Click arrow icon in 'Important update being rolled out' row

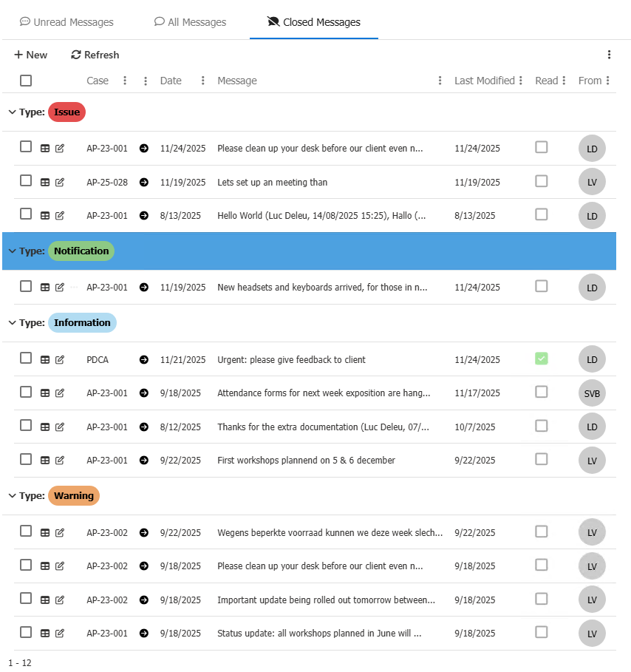tap(144, 600)
